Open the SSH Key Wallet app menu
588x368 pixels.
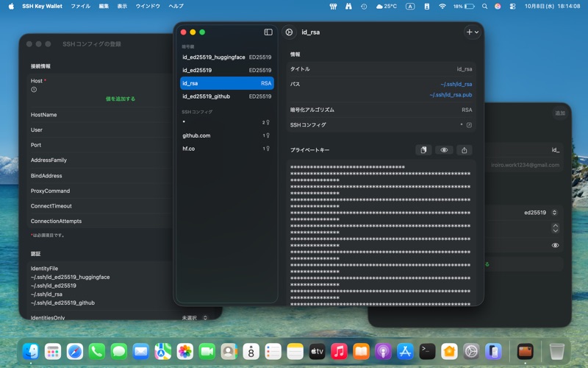[43, 6]
